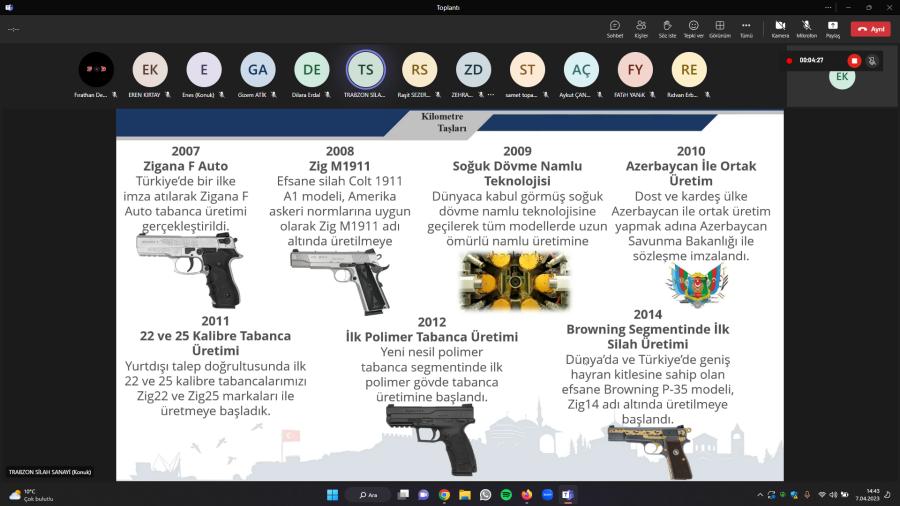Click the recording timer 00:04:27
Viewport: 900px width, 506px height.
[811, 60]
